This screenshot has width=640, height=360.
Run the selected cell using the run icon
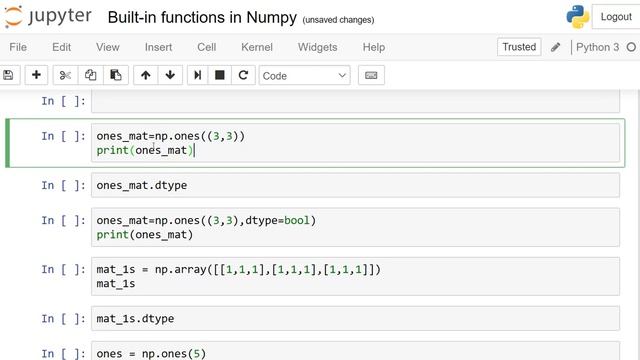pyautogui.click(x=198, y=75)
